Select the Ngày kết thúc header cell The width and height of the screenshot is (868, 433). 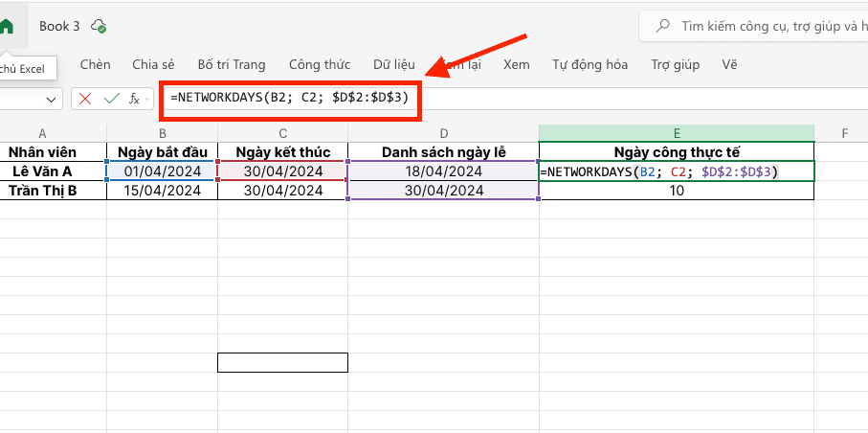(283, 152)
